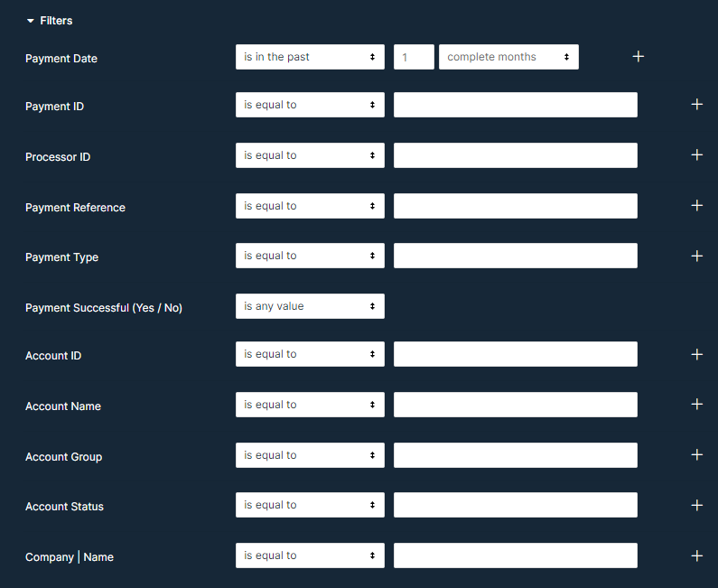Click the 'Payment Reference' label
The width and height of the screenshot is (718, 588).
click(x=75, y=208)
